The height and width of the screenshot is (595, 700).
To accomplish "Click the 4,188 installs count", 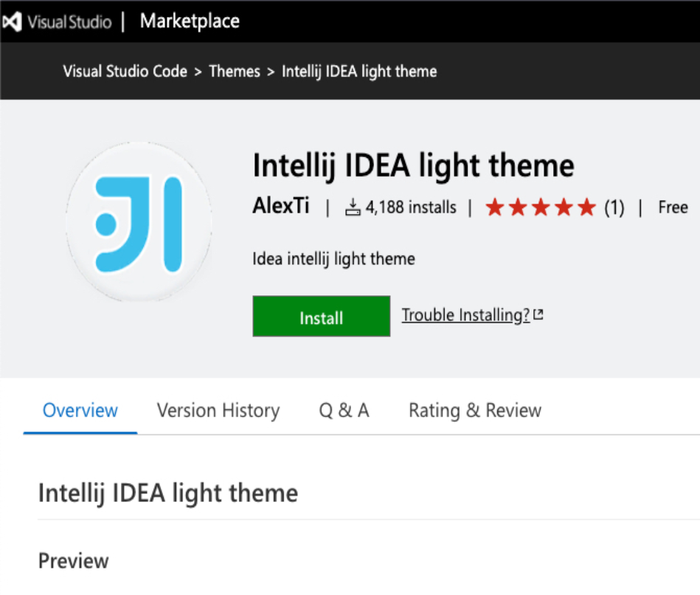I will tap(411, 207).
